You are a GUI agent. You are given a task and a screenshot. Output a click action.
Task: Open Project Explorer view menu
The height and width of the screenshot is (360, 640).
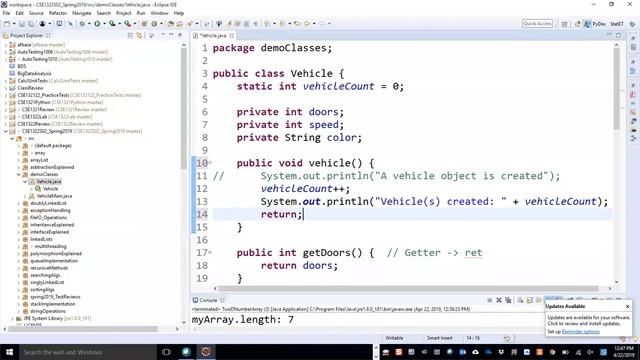(x=163, y=35)
